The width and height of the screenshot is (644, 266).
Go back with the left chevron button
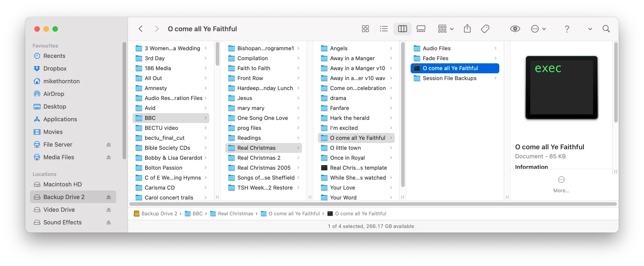[141, 29]
